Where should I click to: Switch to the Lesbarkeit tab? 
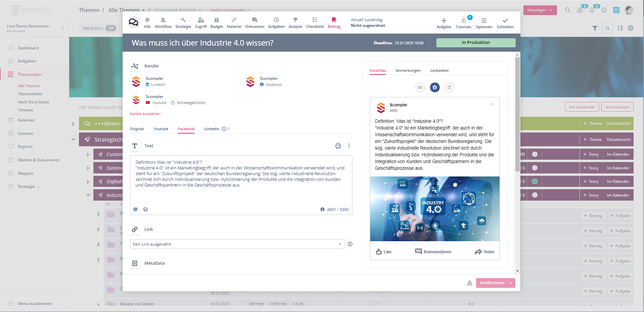(x=439, y=71)
